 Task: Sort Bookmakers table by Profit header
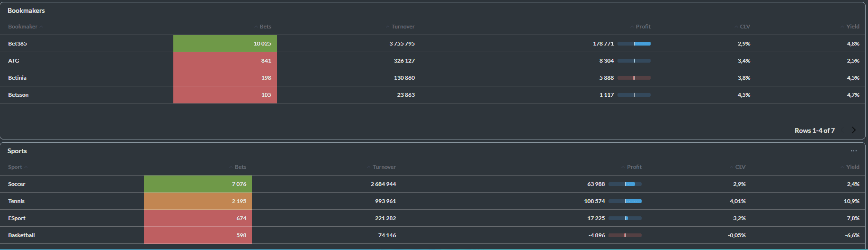[643, 27]
